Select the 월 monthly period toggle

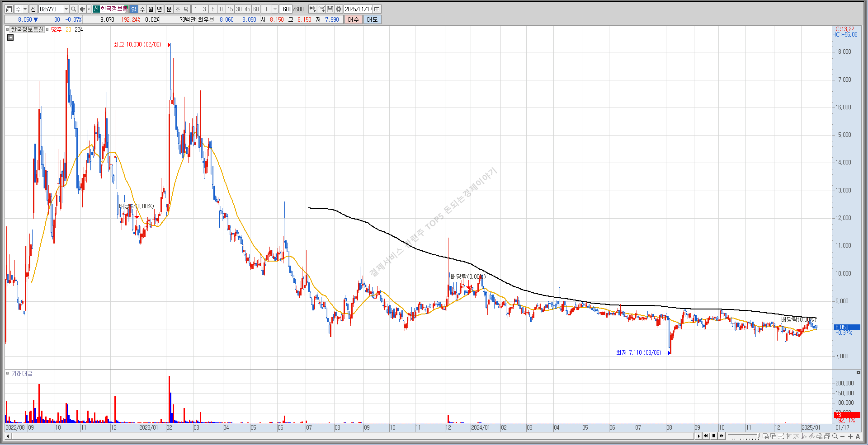pos(151,9)
